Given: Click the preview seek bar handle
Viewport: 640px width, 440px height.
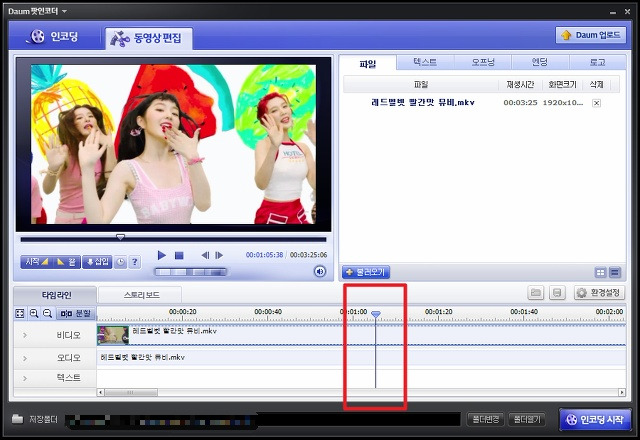Looking at the screenshot, I should pyautogui.click(x=120, y=237).
